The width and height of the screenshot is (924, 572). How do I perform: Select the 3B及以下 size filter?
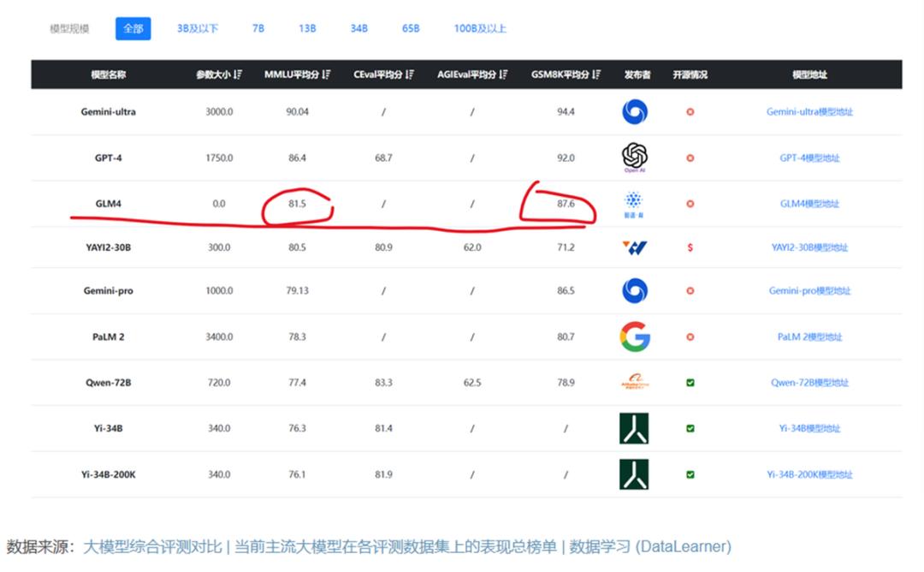pos(198,28)
